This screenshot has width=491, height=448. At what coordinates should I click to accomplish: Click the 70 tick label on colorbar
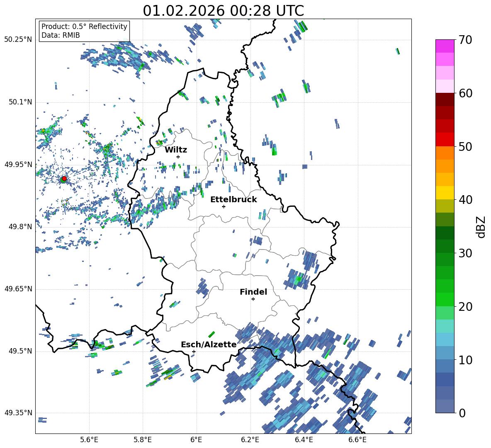pos(466,40)
